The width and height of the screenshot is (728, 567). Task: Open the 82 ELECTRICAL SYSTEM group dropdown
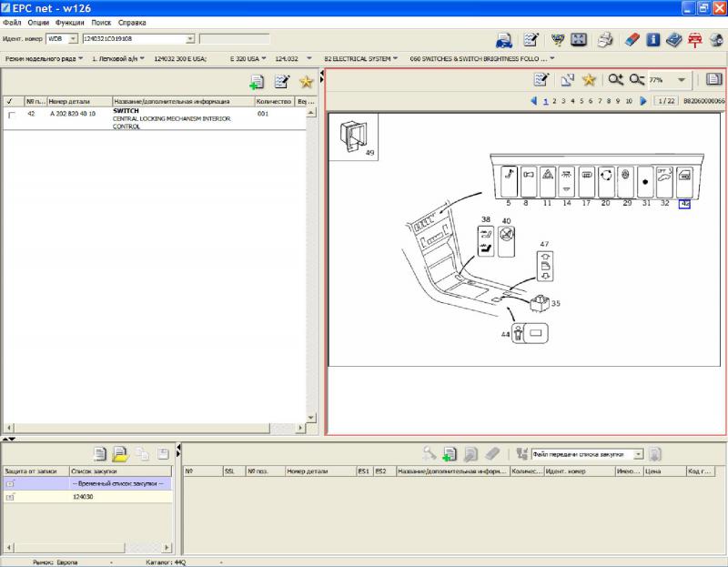[x=396, y=58]
